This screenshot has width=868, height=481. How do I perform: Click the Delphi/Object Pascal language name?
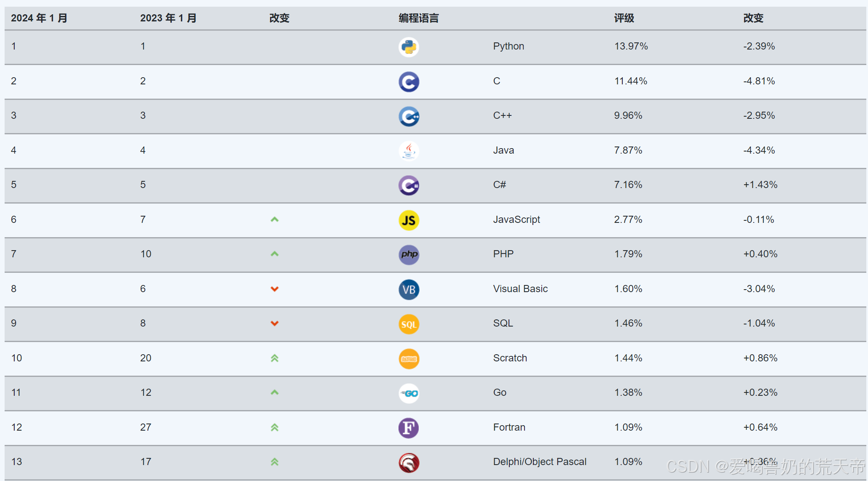coord(540,462)
